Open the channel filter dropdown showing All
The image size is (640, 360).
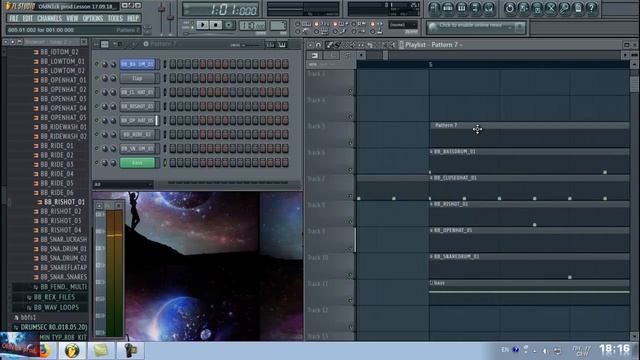[123, 184]
